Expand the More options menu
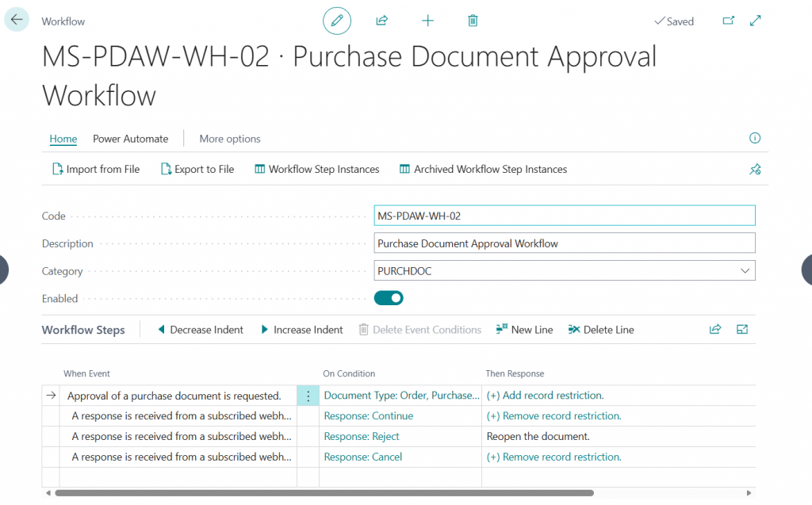The width and height of the screenshot is (812, 505). [x=229, y=139]
